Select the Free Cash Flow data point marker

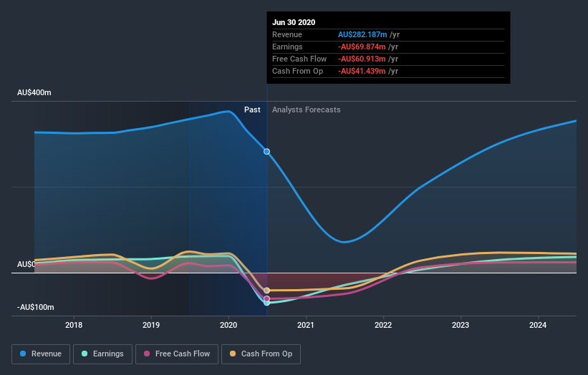(266, 298)
